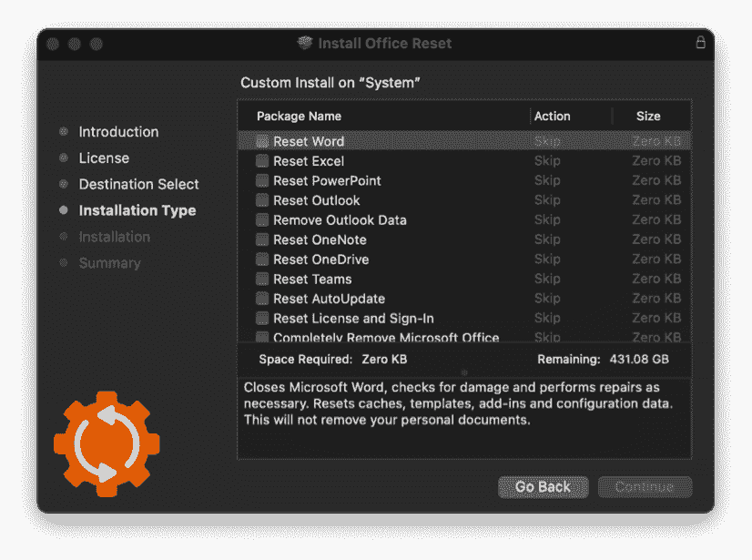Enable the Reset Word checkbox
The image size is (752, 560).
[260, 141]
